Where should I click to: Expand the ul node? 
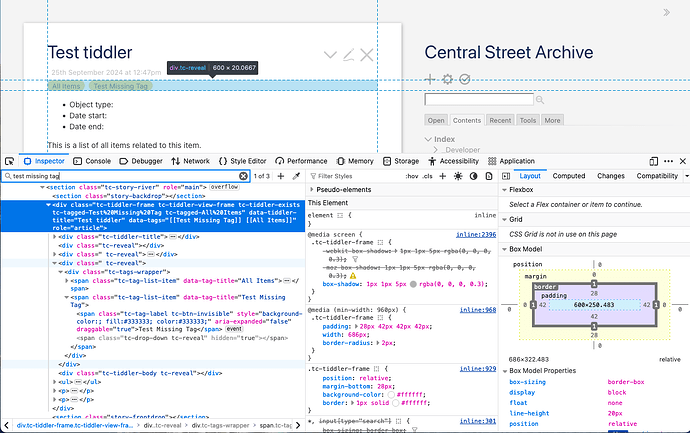click(55, 382)
